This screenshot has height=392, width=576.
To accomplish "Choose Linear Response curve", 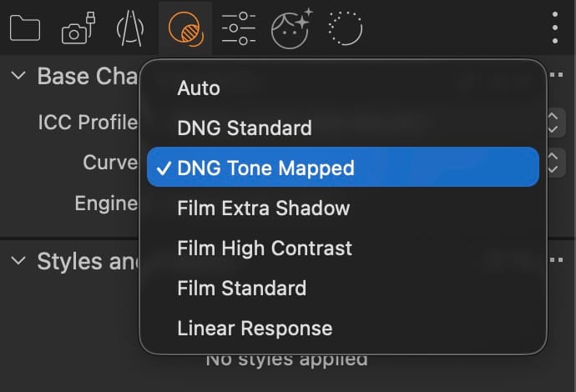I will point(255,329).
